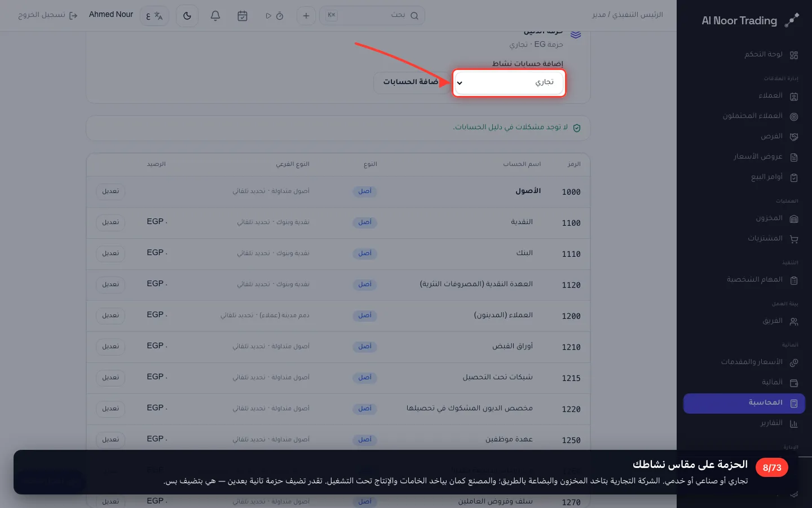
Task: Click the أصل type badge for account 1110
Action: click(x=365, y=253)
